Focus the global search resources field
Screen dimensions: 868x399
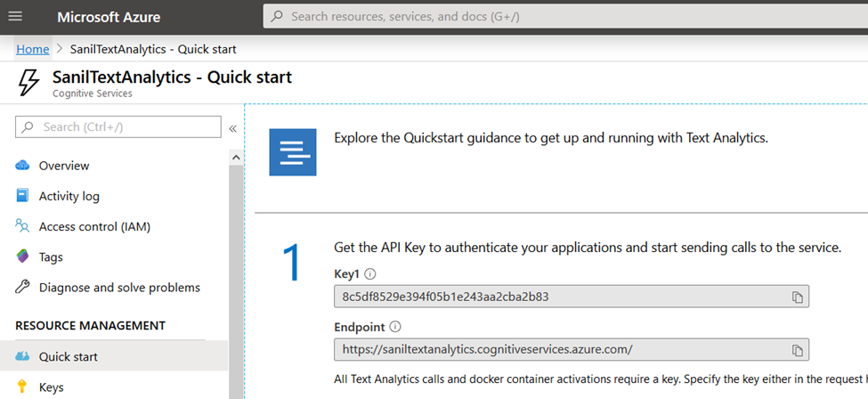click(565, 17)
